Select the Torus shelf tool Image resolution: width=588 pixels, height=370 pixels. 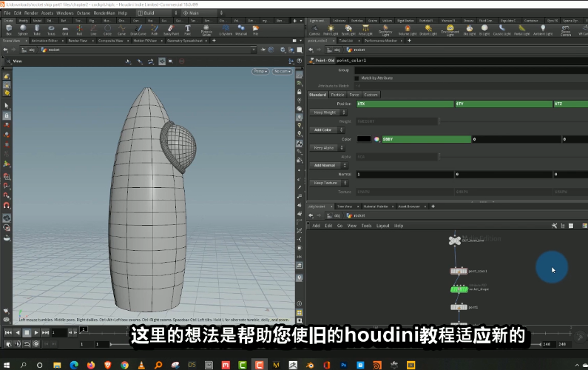[x=51, y=30]
